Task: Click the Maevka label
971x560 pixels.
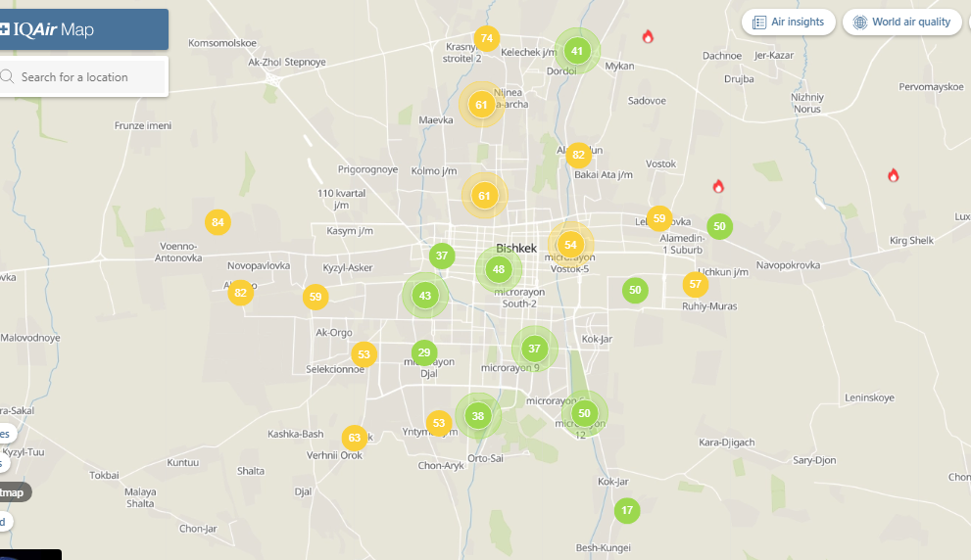Action: [436, 120]
